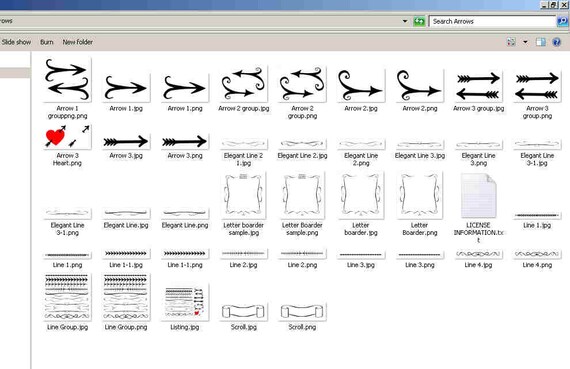Image resolution: width=570 pixels, height=369 pixels.
Task: Select the Line Group.jpg thumbnail
Action: (x=67, y=297)
